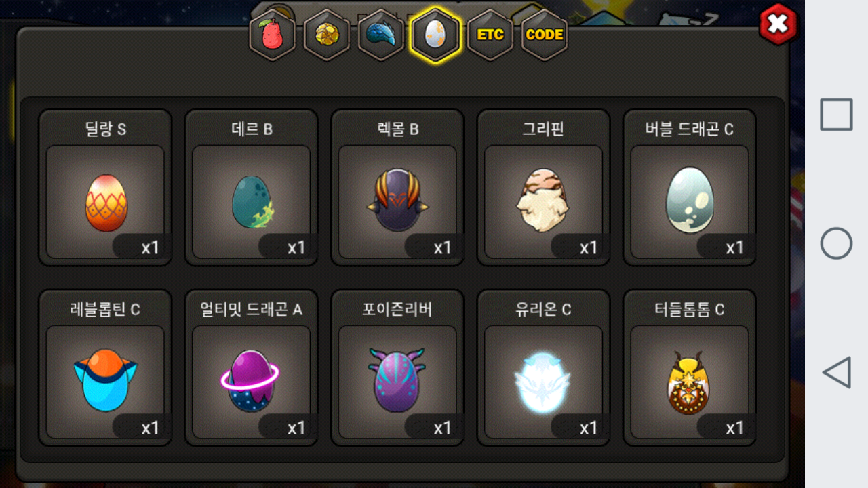Screen dimensions: 868x488
Task: Open the ETC tab
Action: pos(490,35)
